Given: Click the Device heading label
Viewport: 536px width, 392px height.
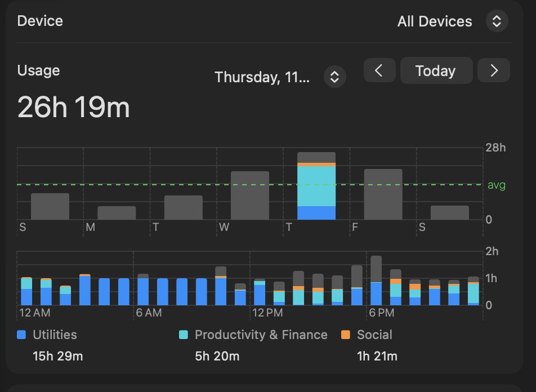Looking at the screenshot, I should 40,21.
